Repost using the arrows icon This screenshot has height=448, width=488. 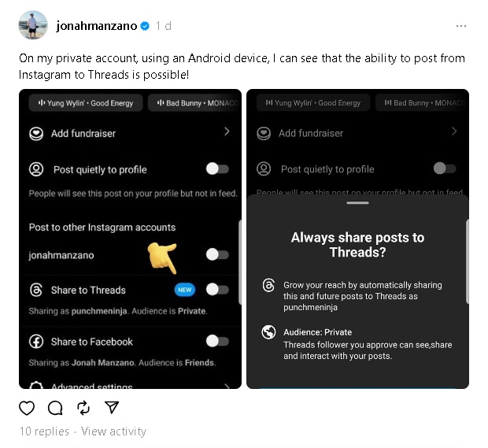click(83, 407)
